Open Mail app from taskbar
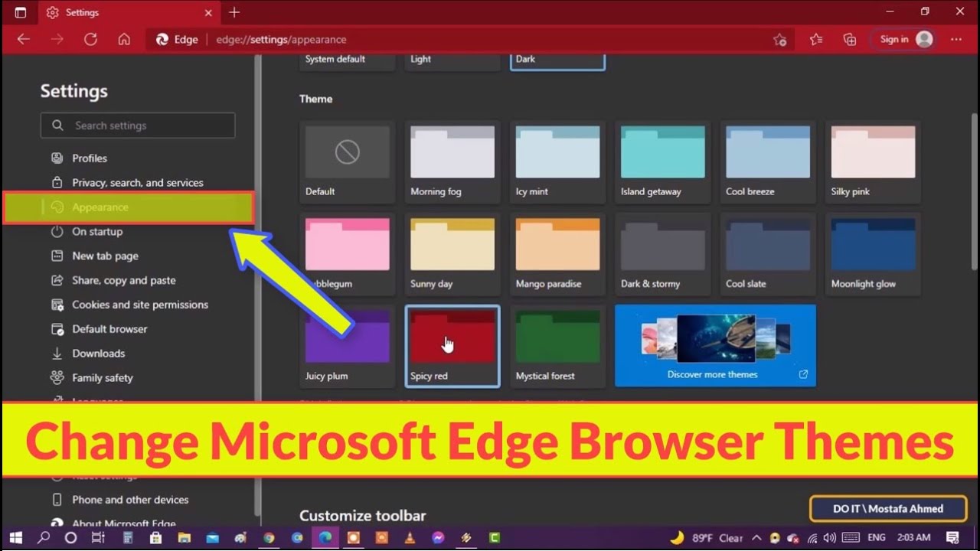The image size is (980, 551). [x=212, y=538]
